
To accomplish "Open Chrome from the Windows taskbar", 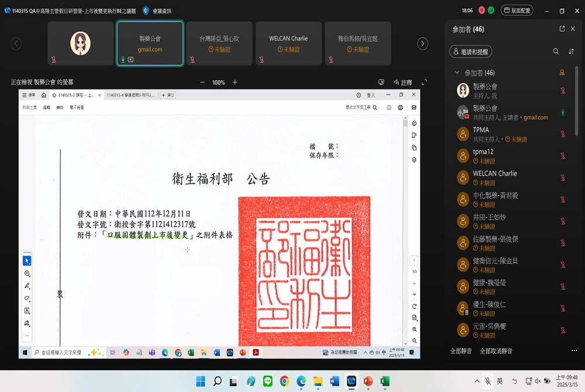I will click(284, 381).
